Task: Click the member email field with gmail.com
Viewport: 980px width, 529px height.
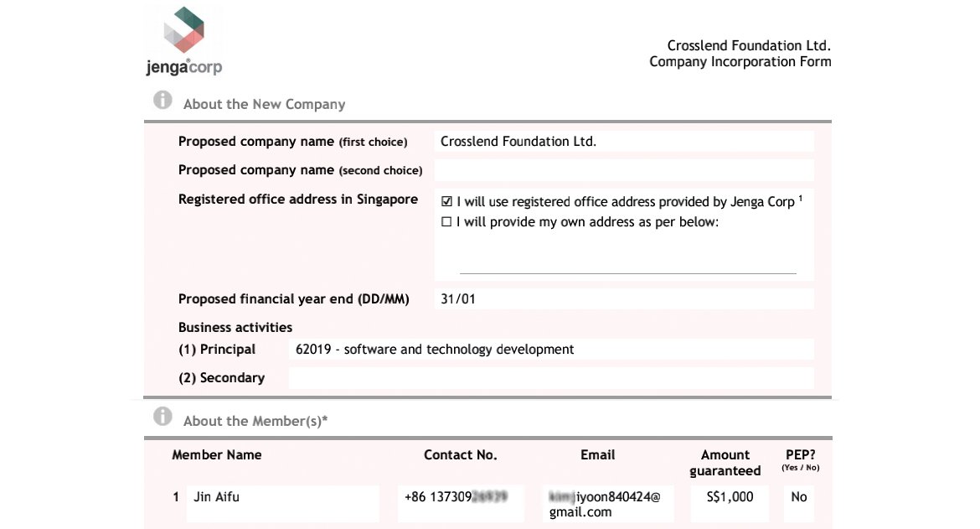Action: click(x=608, y=504)
